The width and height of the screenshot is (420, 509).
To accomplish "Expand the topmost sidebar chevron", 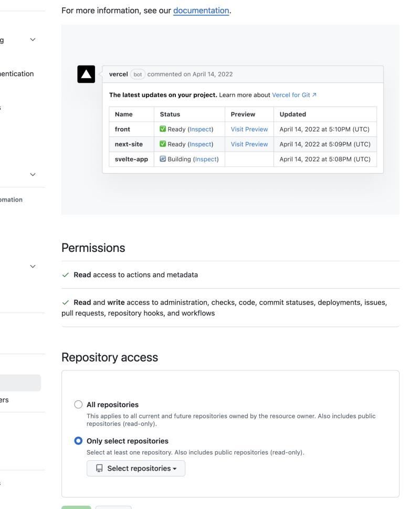I will tap(33, 39).
